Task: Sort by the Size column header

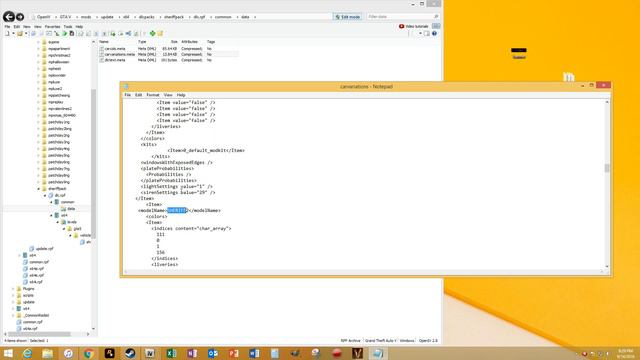Action: 174,42
